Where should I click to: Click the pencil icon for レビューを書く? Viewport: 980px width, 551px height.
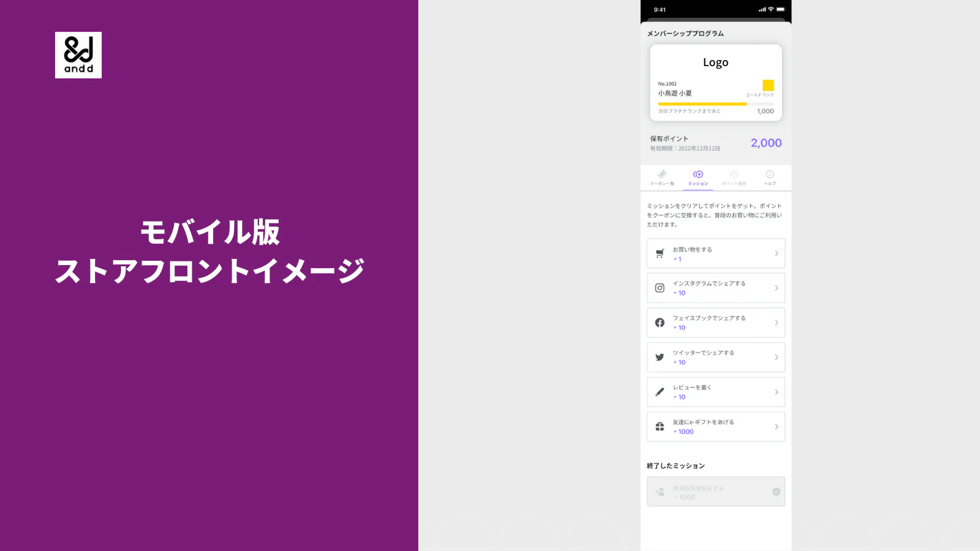pos(660,392)
